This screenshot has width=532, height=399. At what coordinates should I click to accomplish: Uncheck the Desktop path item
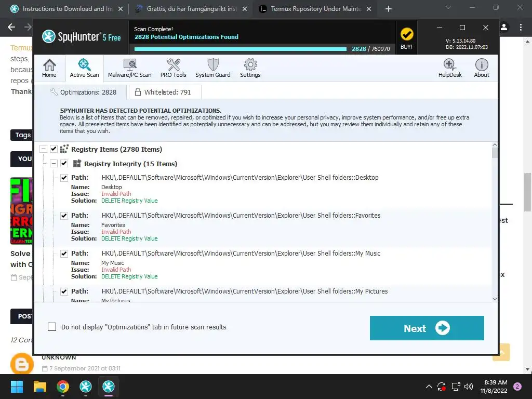tap(64, 178)
